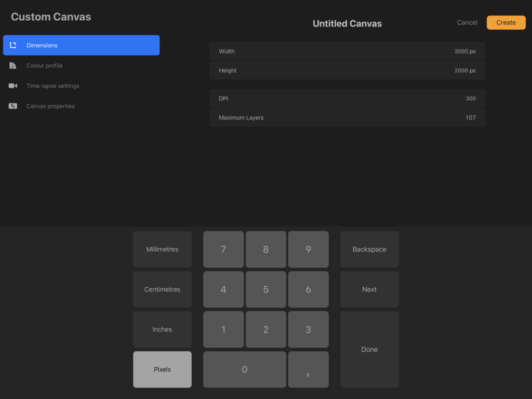Switch units to Inches
The image size is (532, 399).
tap(162, 329)
